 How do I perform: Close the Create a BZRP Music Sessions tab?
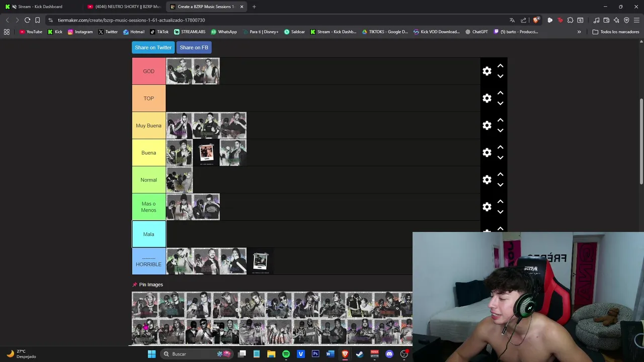(242, 7)
